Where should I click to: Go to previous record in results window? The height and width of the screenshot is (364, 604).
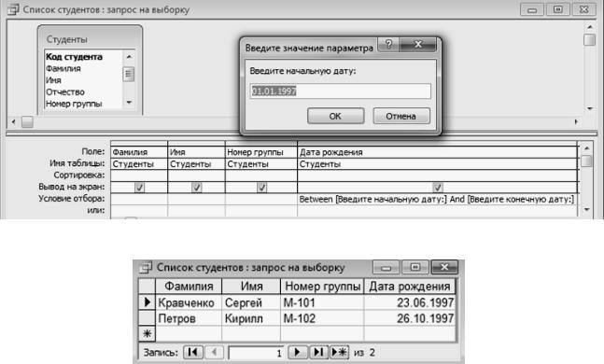click(x=214, y=352)
